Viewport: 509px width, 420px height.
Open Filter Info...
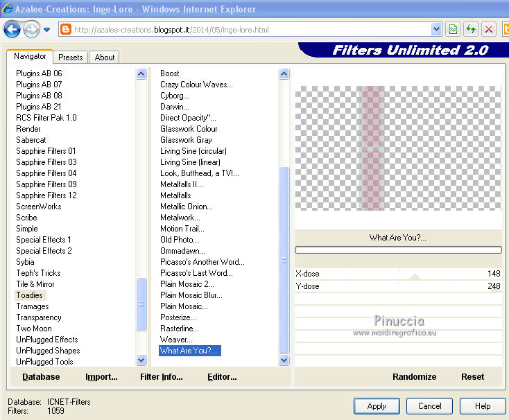162,377
